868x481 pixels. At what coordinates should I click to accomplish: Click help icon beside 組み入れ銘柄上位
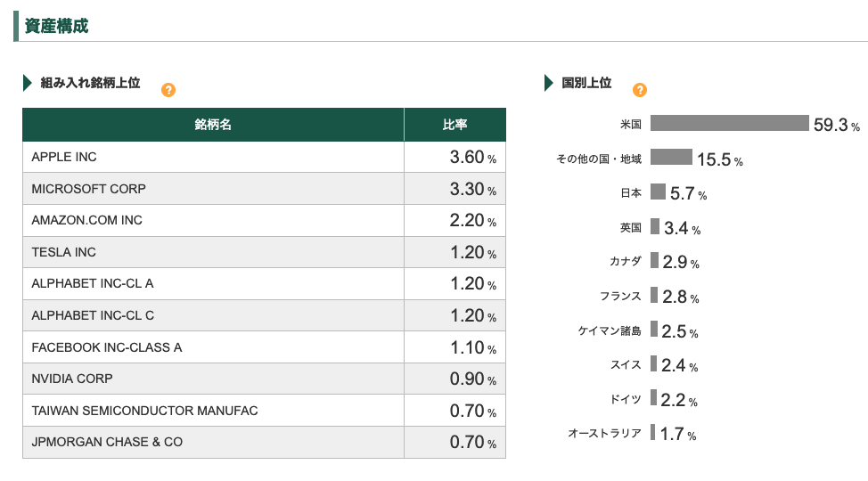168,90
